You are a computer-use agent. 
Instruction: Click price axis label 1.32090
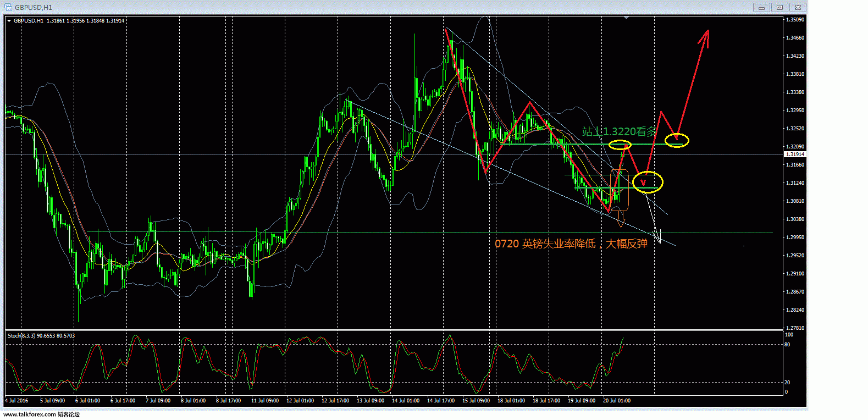(x=795, y=147)
